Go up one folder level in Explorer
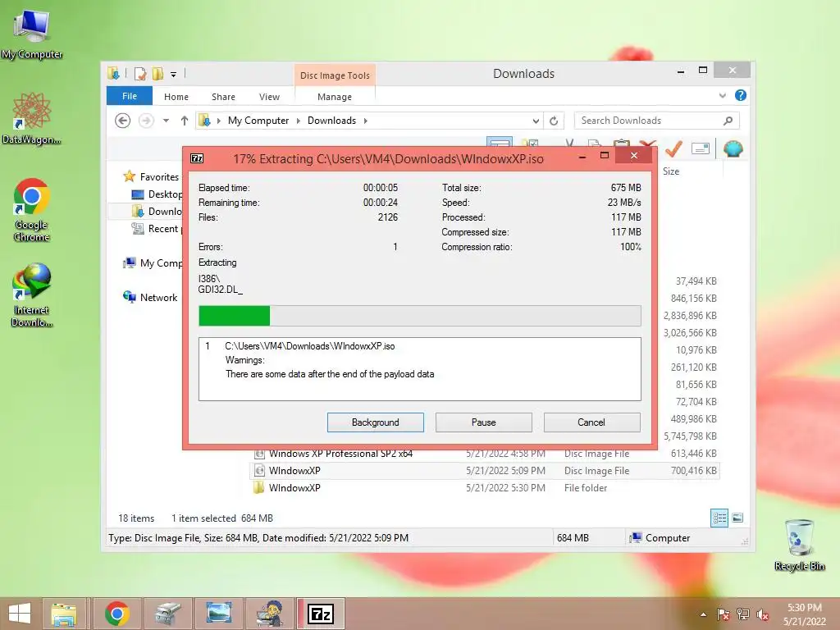This screenshot has height=630, width=840. [x=185, y=121]
